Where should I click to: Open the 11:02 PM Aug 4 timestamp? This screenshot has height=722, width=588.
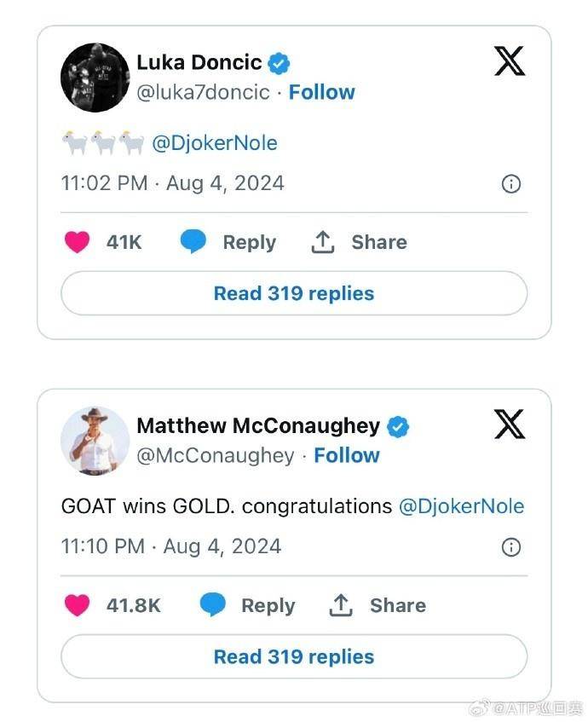(173, 183)
